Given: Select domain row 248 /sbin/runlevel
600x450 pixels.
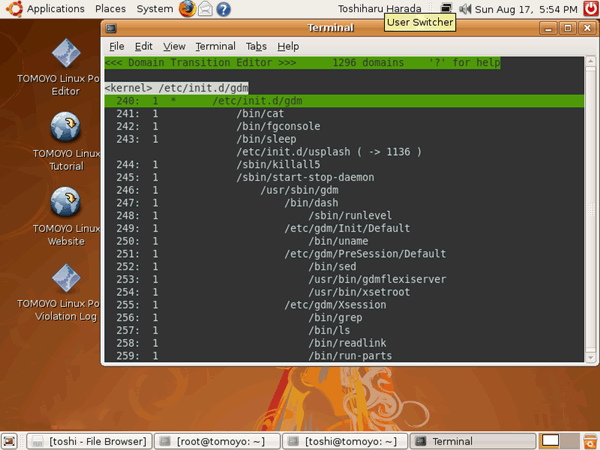Looking at the screenshot, I should point(344,216).
